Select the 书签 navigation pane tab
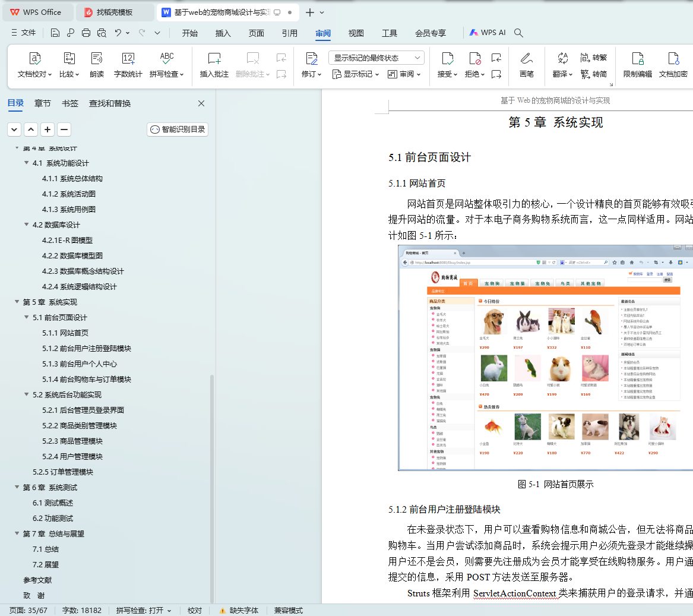Viewport: 693px width, 616px height. click(x=70, y=103)
